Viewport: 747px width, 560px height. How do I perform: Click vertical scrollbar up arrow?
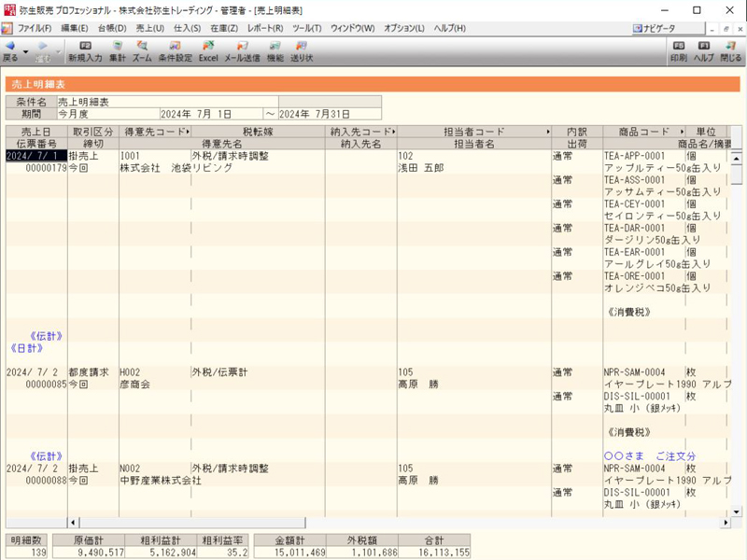tap(737, 158)
